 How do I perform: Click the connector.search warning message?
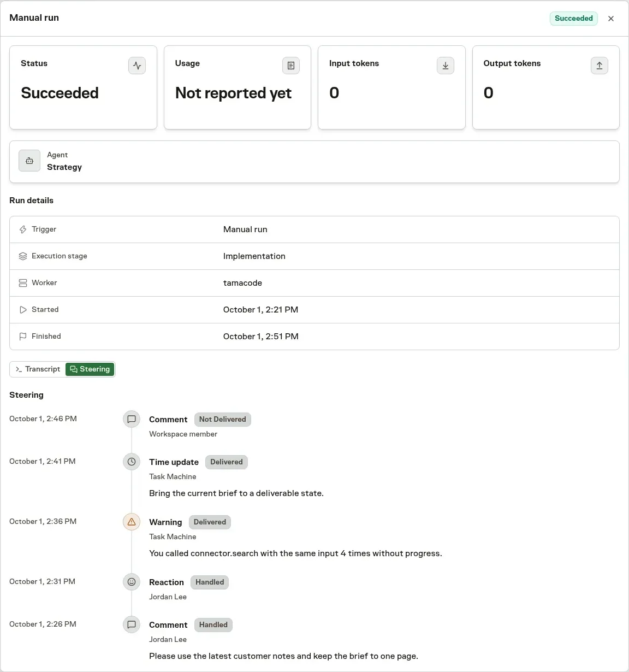click(x=295, y=553)
